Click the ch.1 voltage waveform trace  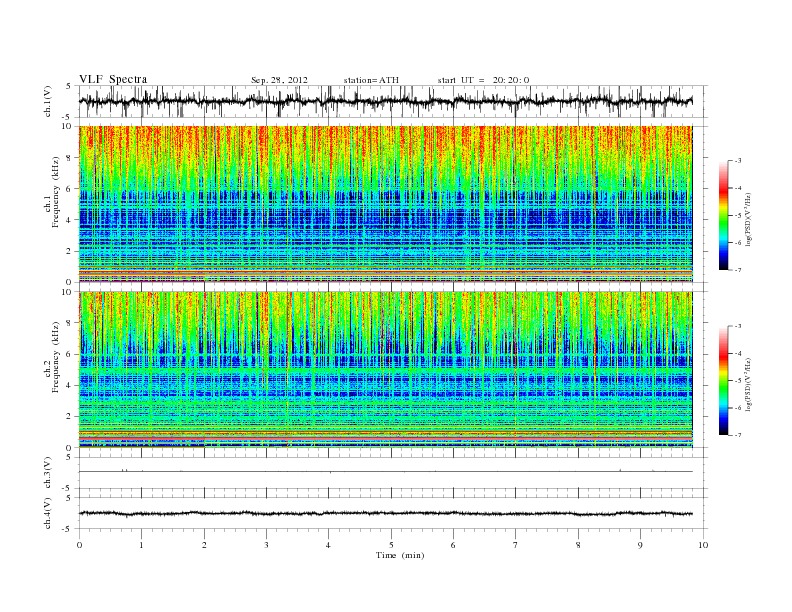tap(386, 101)
